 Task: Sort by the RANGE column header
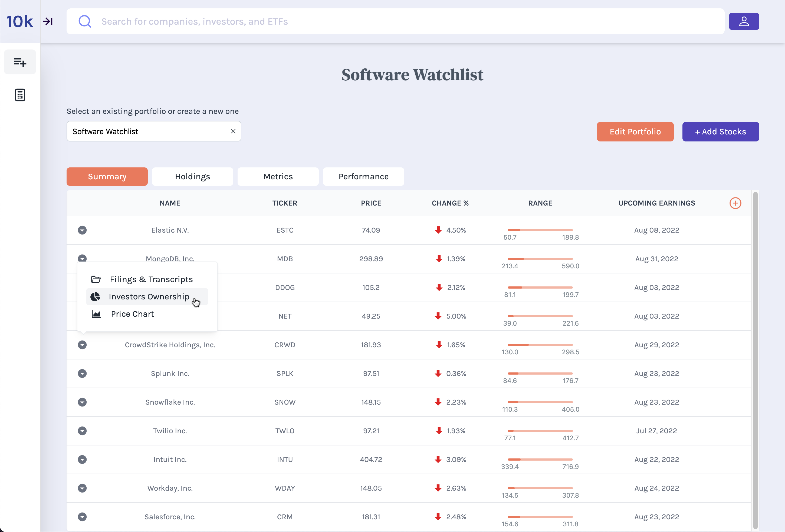(x=540, y=203)
